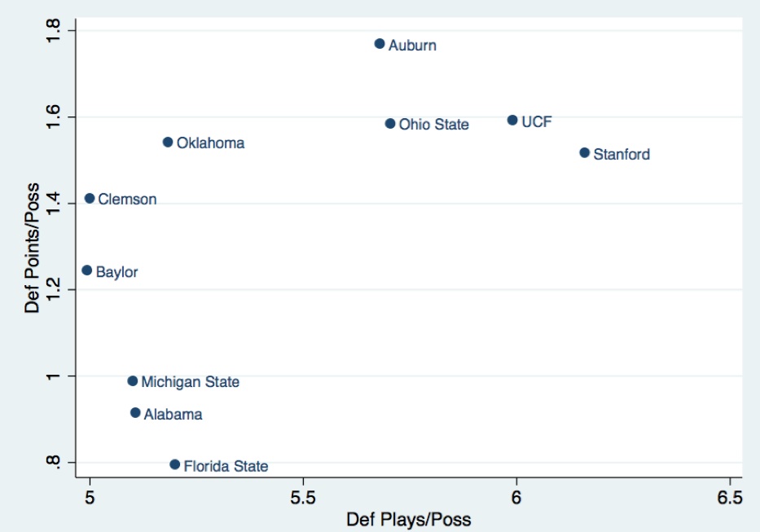Click the Auburn data point dot

(380, 43)
